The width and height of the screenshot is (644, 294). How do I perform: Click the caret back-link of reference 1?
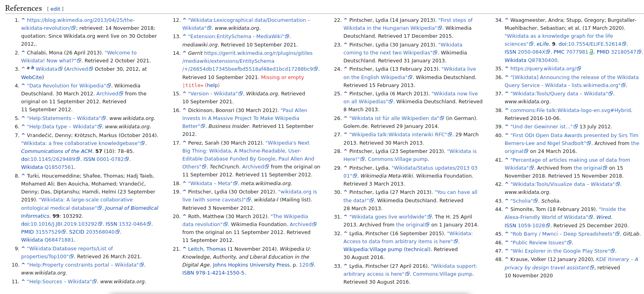23,20
